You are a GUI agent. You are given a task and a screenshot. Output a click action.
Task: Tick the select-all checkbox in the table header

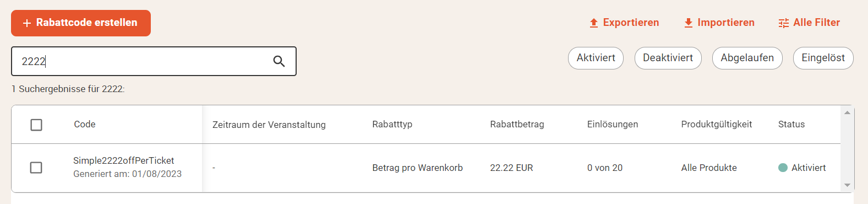pos(36,125)
